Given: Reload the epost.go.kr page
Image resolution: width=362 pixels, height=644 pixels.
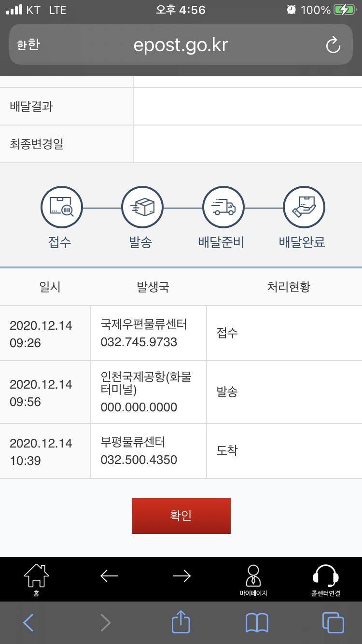Looking at the screenshot, I should [333, 45].
